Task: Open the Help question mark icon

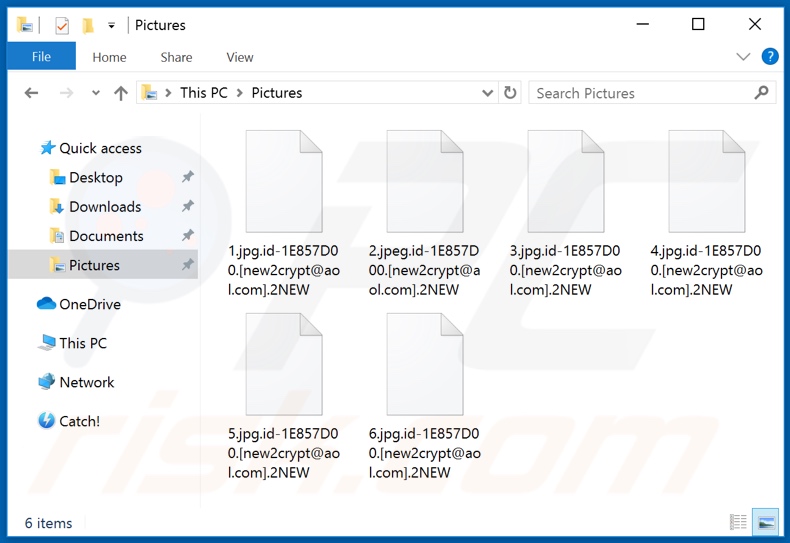Action: [770, 57]
